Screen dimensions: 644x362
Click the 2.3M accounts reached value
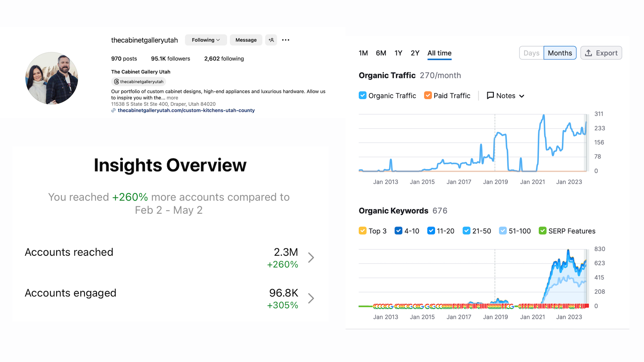tap(286, 252)
